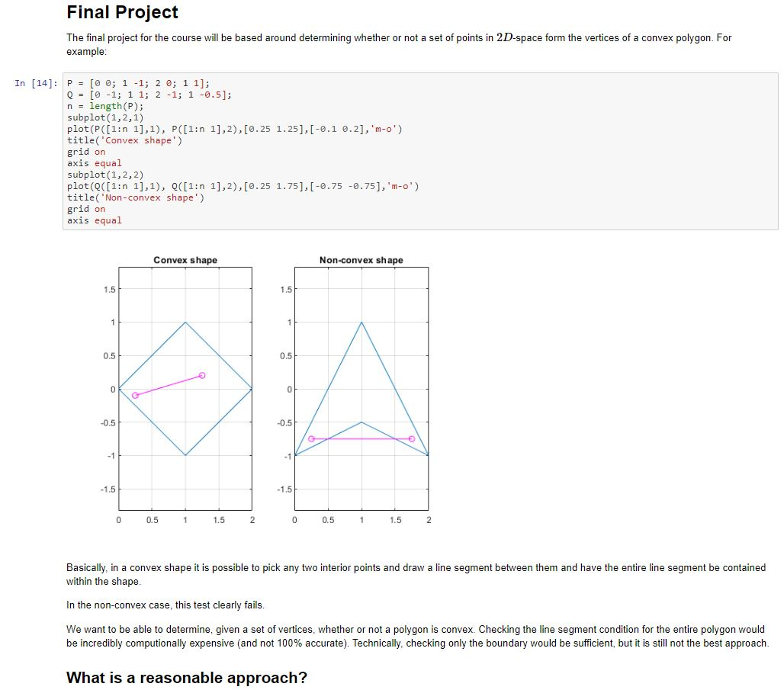The width and height of the screenshot is (784, 690).
Task: Click the P matrix definition code line
Action: pyautogui.click(x=139, y=84)
